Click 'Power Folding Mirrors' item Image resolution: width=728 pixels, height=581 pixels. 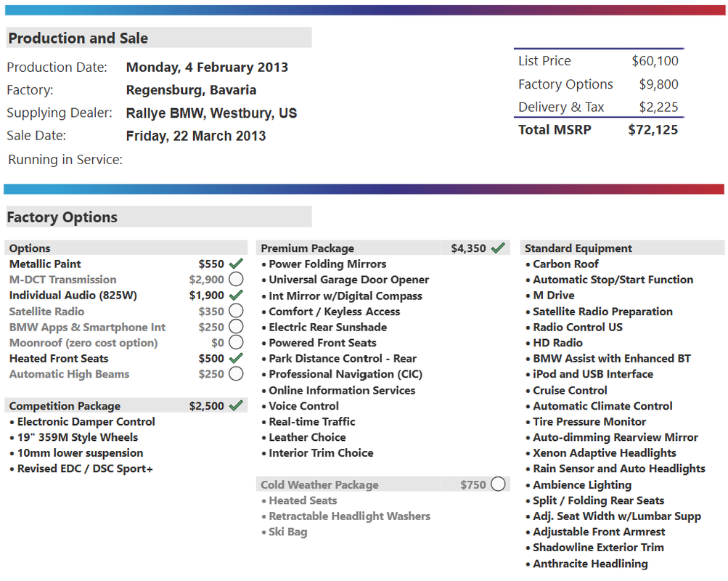tap(327, 264)
